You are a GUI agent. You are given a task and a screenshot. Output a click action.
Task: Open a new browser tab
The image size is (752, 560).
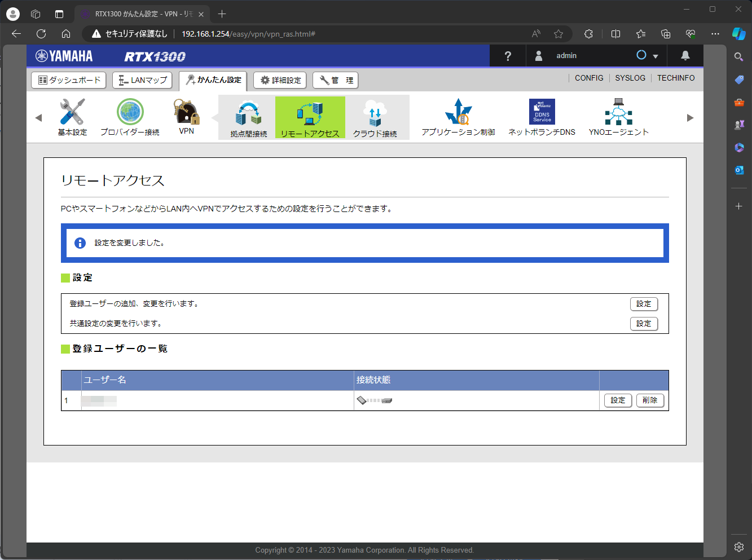pos(222,14)
